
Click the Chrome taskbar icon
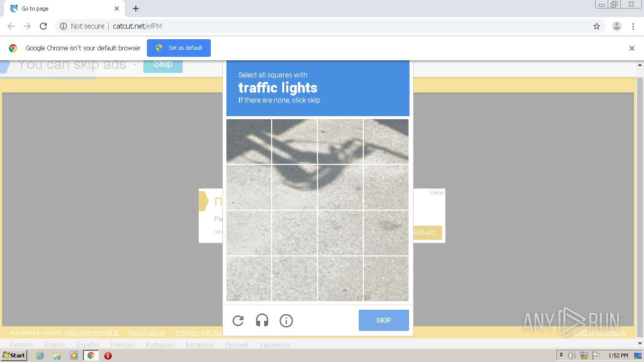pos(91,355)
